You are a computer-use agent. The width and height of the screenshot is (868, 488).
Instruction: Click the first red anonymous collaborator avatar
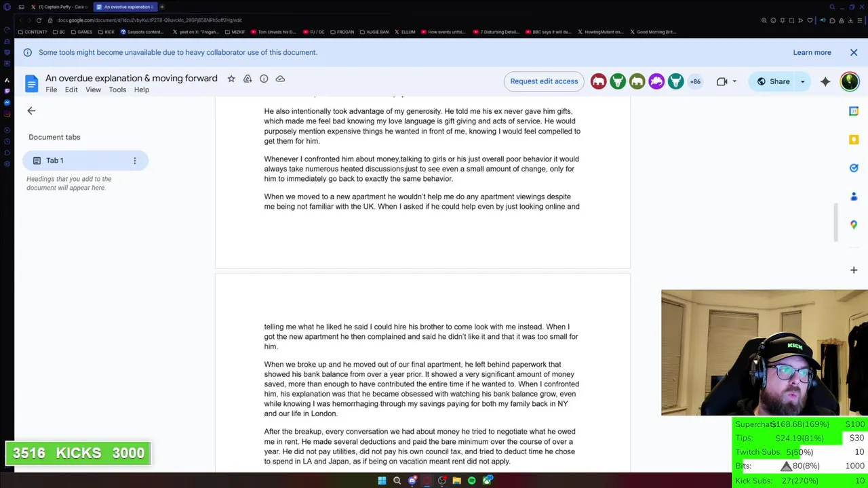(598, 81)
